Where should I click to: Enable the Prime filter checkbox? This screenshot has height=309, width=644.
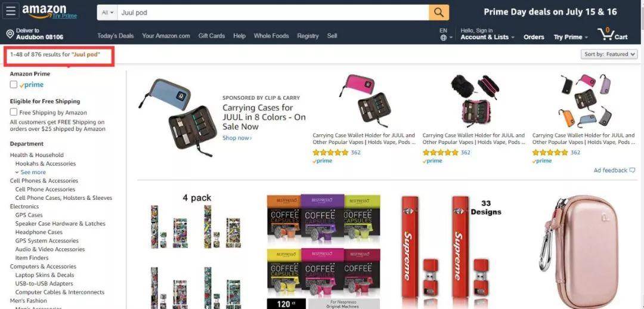pyautogui.click(x=14, y=85)
